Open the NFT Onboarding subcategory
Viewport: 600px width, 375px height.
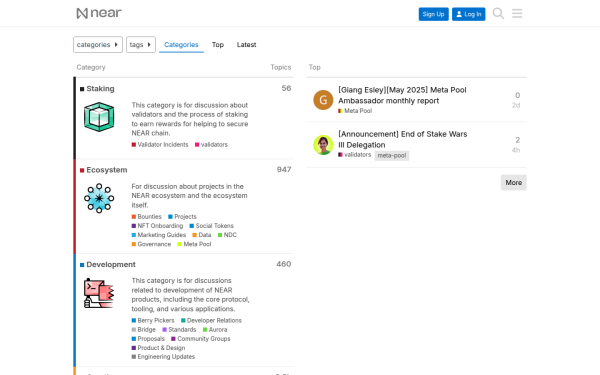pyautogui.click(x=157, y=226)
